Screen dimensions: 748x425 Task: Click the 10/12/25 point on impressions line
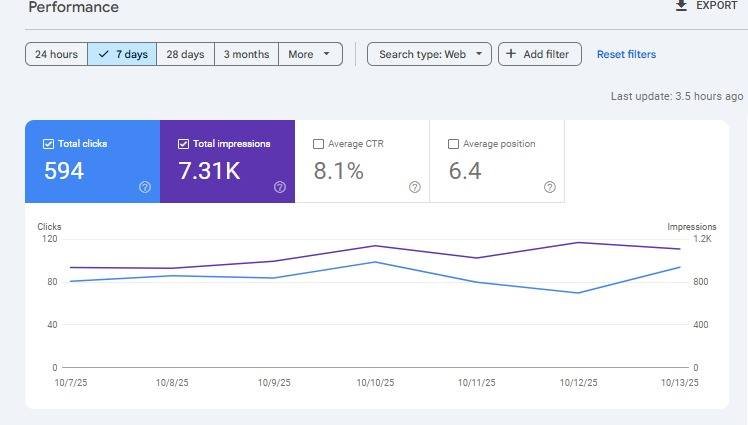pos(579,242)
